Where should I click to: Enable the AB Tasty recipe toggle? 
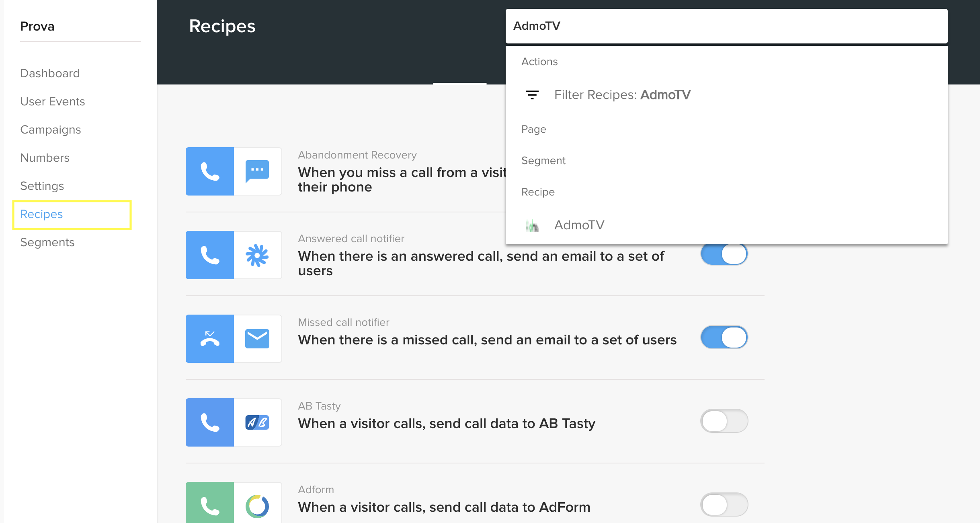point(724,421)
